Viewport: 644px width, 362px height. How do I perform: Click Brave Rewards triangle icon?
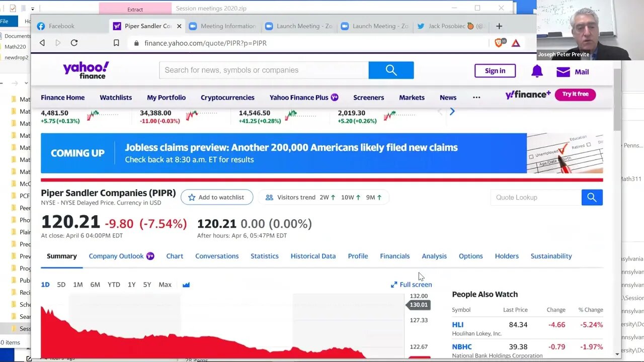tap(516, 43)
